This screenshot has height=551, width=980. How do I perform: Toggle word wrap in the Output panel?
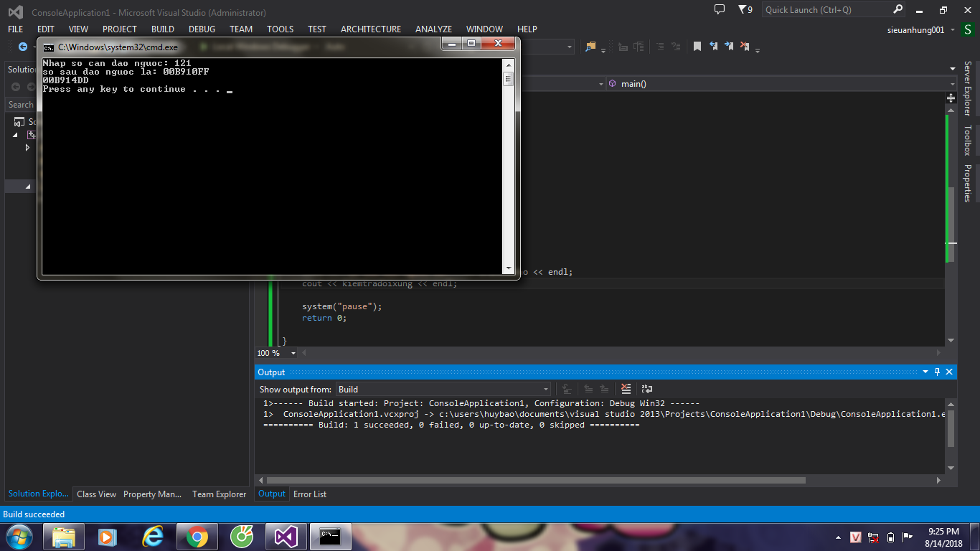pyautogui.click(x=646, y=389)
